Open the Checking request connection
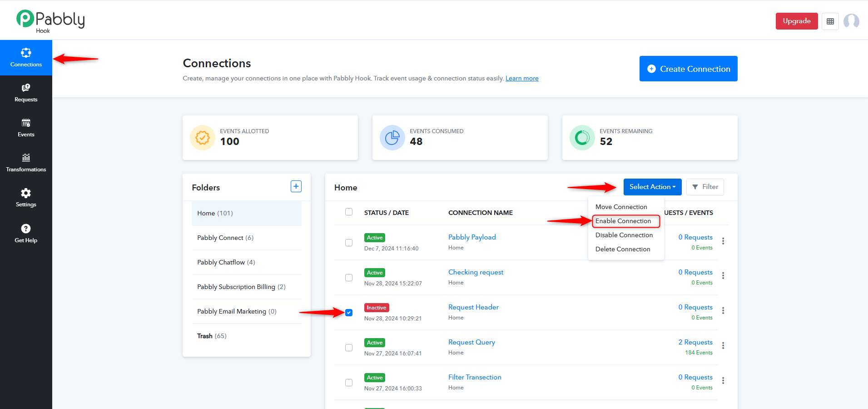This screenshot has height=409, width=868. point(476,272)
